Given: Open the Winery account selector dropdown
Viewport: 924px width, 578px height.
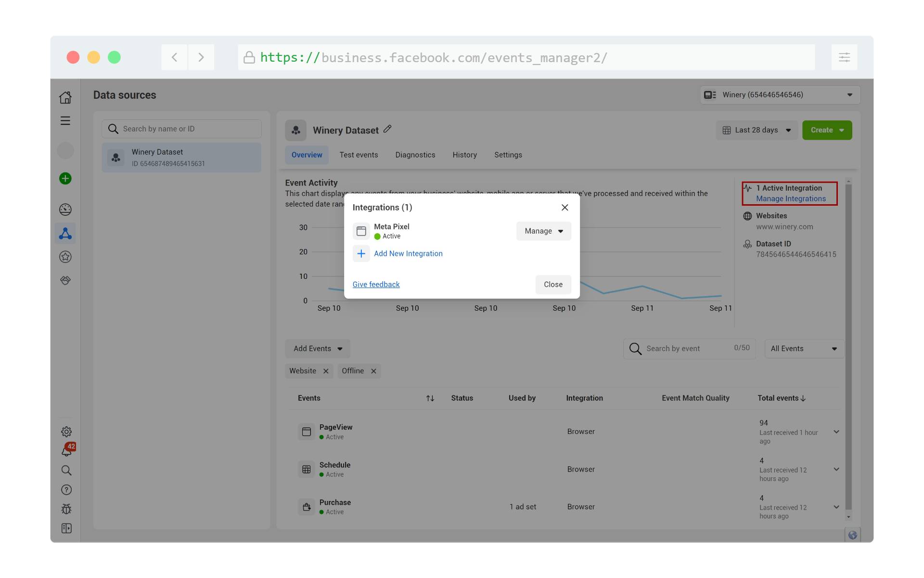Looking at the screenshot, I should pos(780,95).
